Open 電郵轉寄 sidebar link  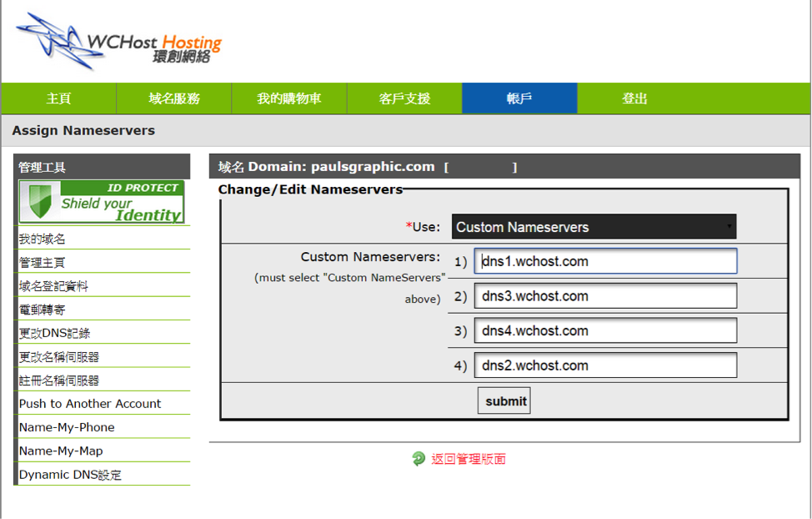click(x=42, y=310)
